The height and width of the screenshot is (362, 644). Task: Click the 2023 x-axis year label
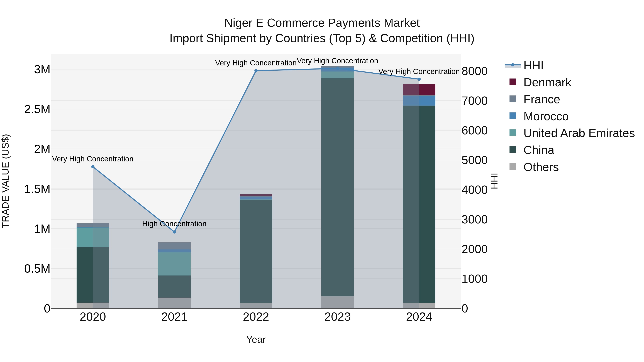point(338,317)
